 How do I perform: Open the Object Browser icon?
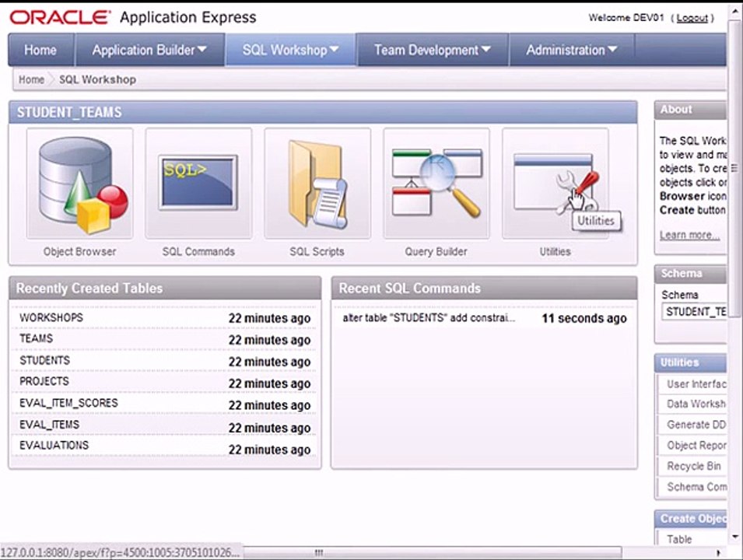pos(79,184)
